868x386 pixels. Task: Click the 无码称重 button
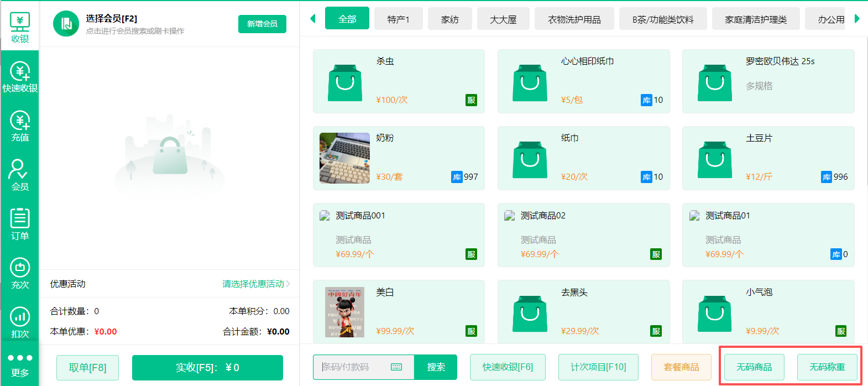pyautogui.click(x=827, y=367)
